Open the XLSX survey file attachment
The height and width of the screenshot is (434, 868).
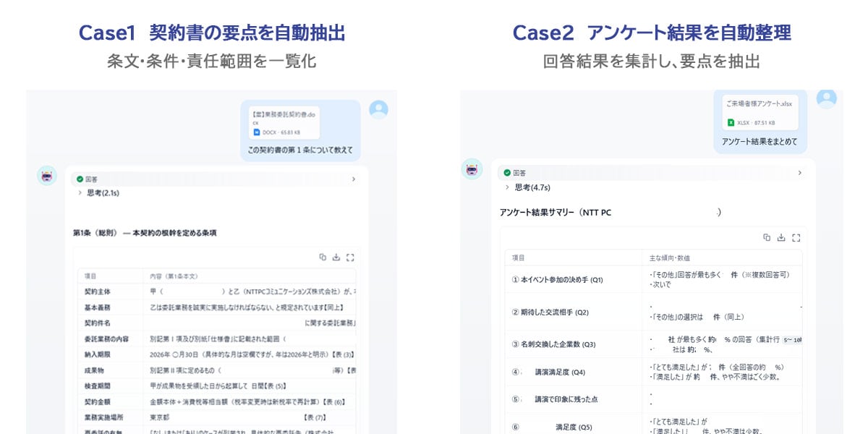tap(759, 114)
